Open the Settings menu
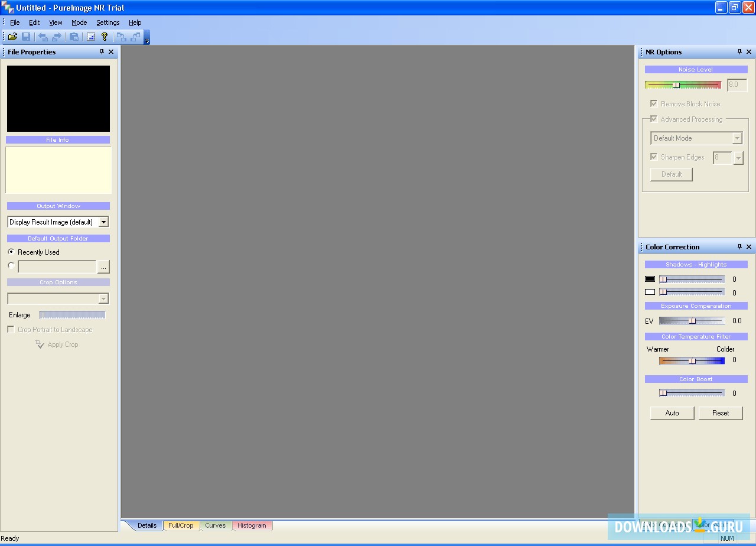Image resolution: width=756 pixels, height=546 pixels. pyautogui.click(x=108, y=22)
